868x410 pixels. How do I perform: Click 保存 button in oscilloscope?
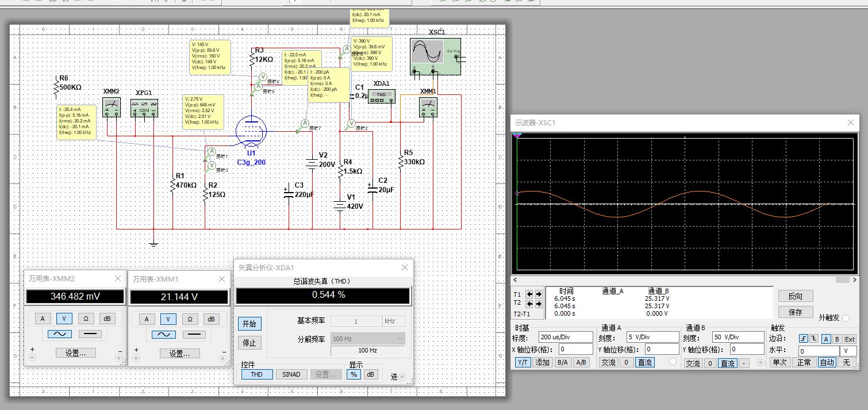coord(796,312)
